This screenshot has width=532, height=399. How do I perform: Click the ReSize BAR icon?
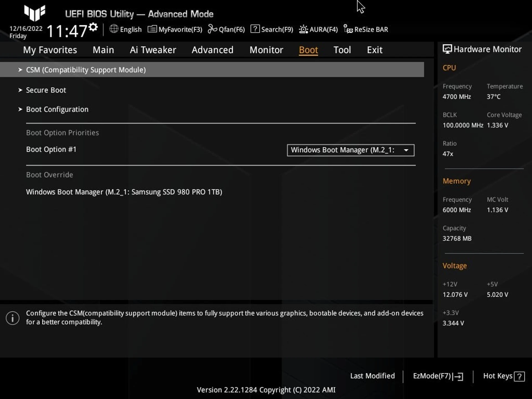(x=348, y=29)
